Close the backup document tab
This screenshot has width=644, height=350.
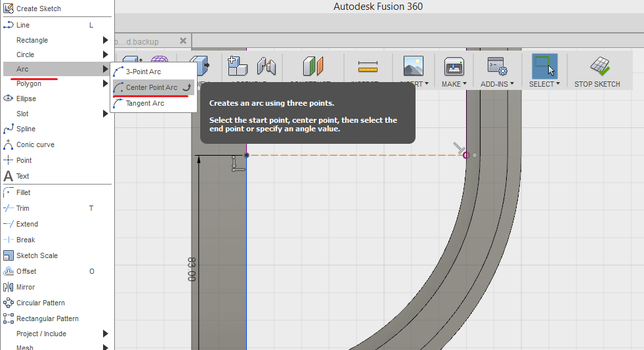click(183, 41)
